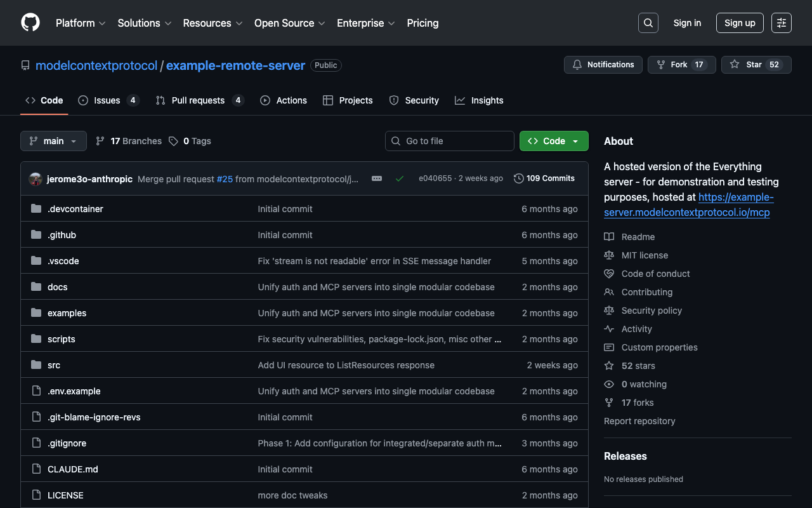Click the GitHub logo icon

pos(30,23)
